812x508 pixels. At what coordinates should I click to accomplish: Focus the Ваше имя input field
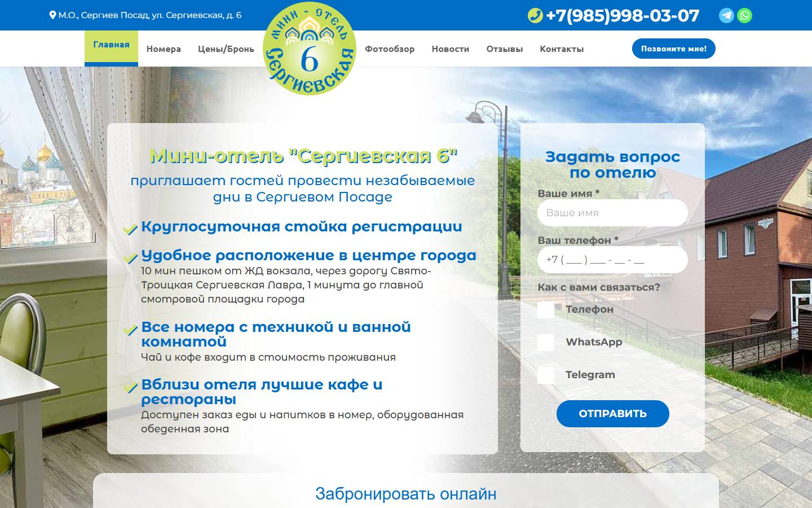[x=613, y=213]
